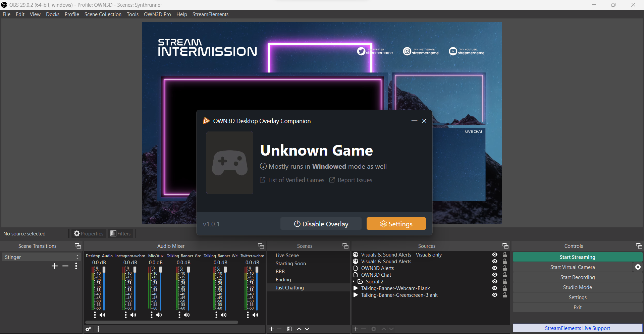Screen dimensions: 644x334
Task: Click Start Streaming button
Action: click(x=577, y=257)
